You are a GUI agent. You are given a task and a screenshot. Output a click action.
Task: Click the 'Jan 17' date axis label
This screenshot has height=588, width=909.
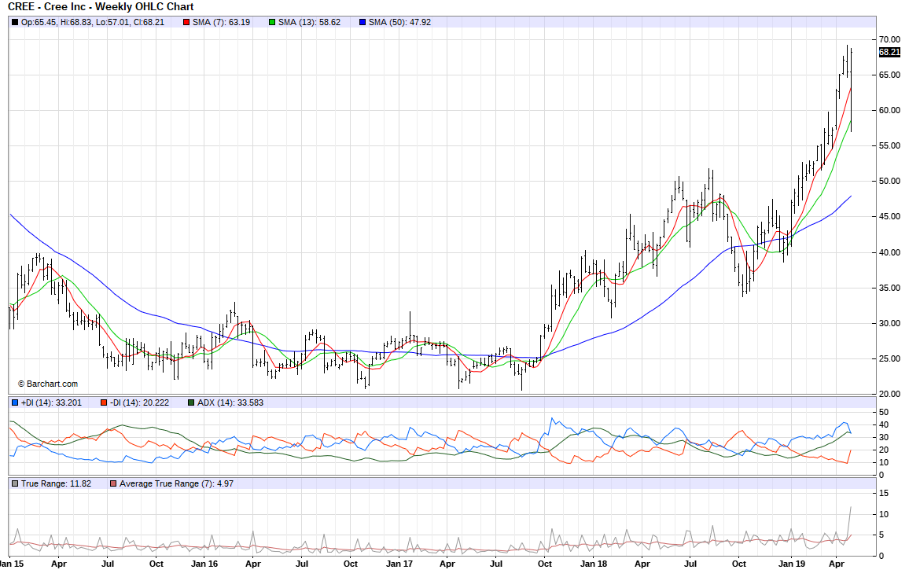tap(399, 564)
